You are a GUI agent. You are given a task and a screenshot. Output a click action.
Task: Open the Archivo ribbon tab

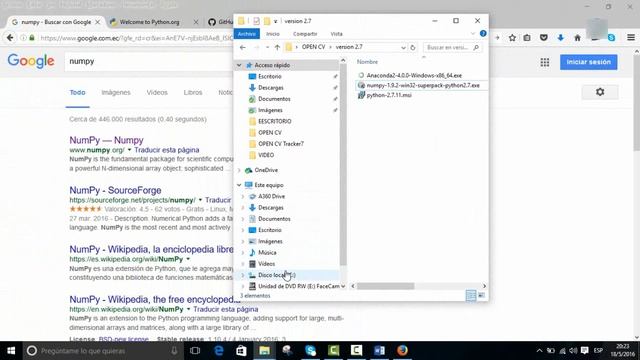coord(247,34)
